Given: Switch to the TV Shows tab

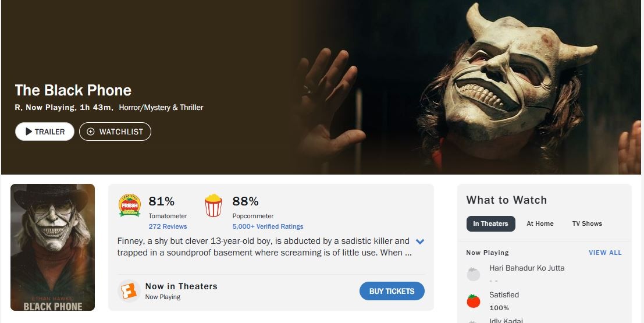Looking at the screenshot, I should click(x=587, y=223).
